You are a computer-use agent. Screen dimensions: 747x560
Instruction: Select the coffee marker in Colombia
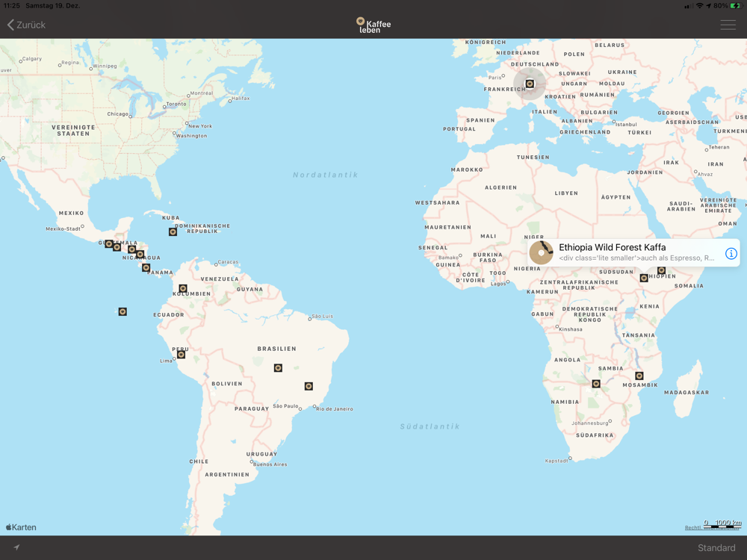pyautogui.click(x=183, y=288)
